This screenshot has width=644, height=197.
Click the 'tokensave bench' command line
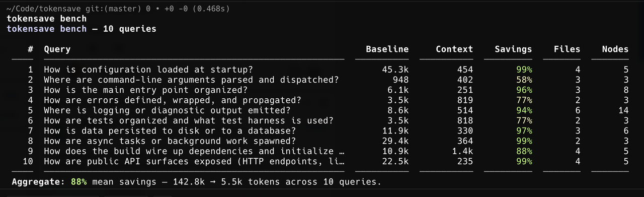[x=46, y=19]
